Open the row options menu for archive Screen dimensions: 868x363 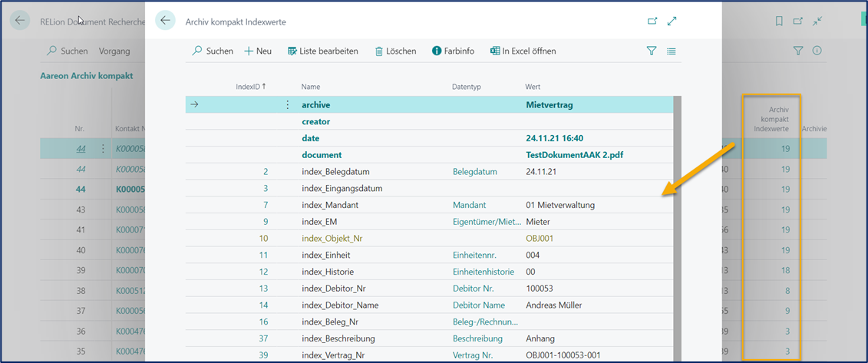(288, 105)
